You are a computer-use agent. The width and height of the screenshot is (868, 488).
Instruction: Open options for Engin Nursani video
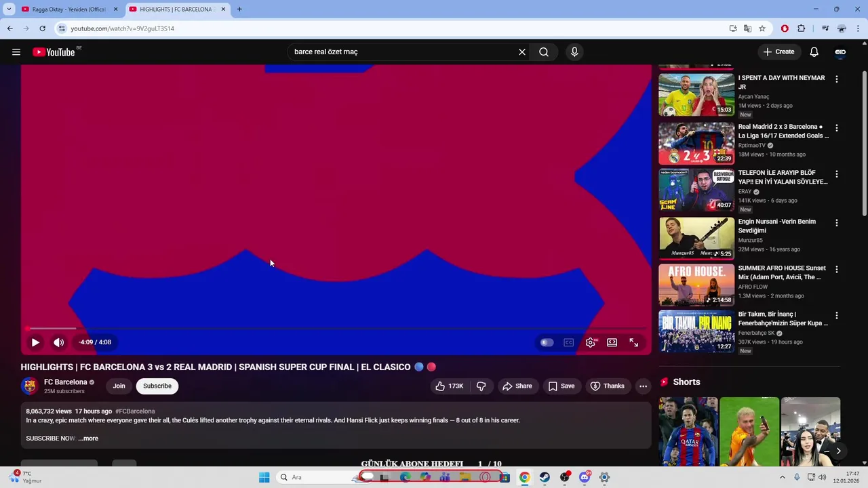(x=837, y=223)
